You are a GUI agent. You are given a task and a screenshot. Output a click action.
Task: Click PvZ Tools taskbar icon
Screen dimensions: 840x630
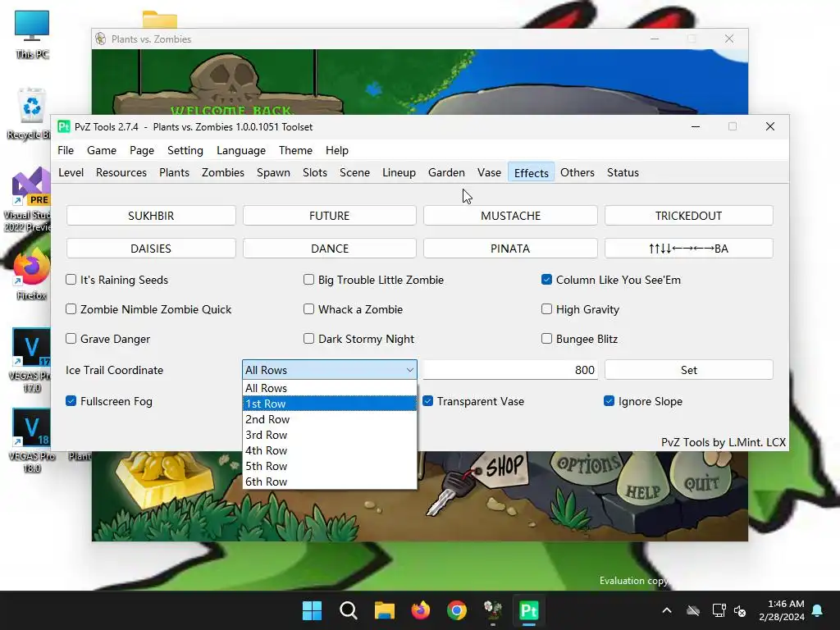[529, 610]
